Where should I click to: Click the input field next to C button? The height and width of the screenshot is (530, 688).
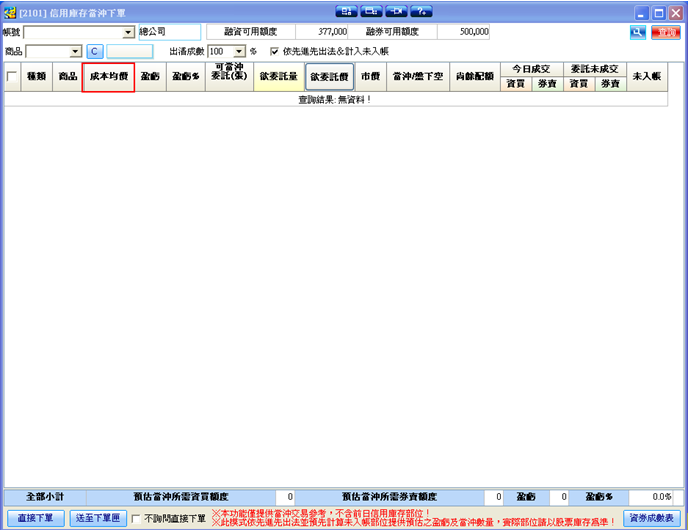tap(130, 51)
